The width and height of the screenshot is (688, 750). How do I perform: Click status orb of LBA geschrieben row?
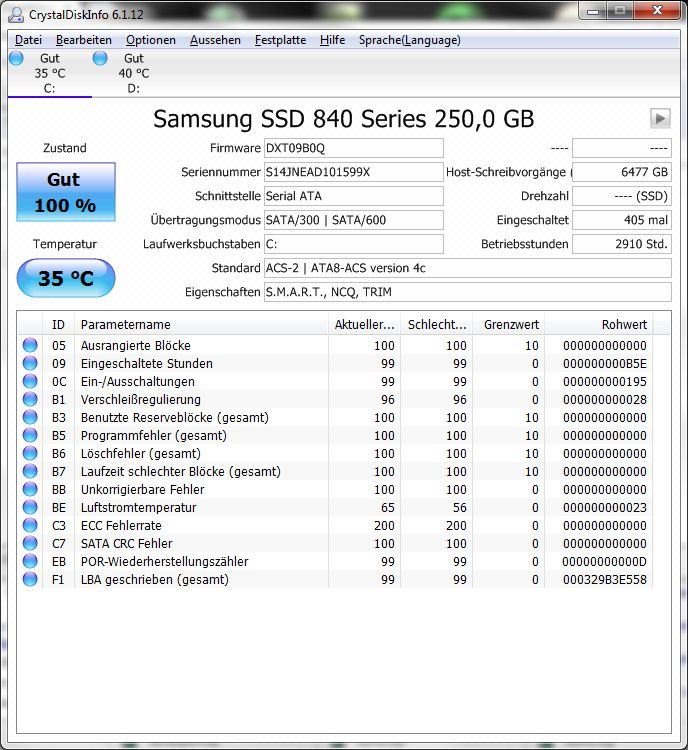pyautogui.click(x=30, y=579)
